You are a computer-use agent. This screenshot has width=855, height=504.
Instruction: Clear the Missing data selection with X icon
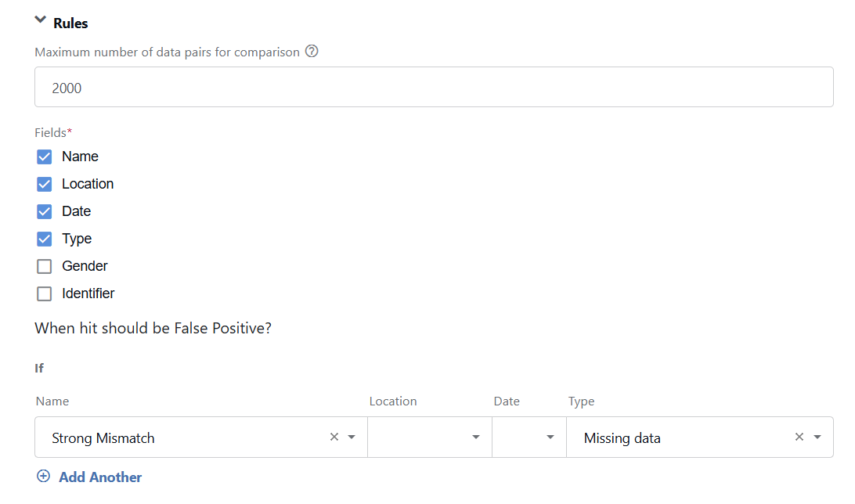pyautogui.click(x=799, y=437)
